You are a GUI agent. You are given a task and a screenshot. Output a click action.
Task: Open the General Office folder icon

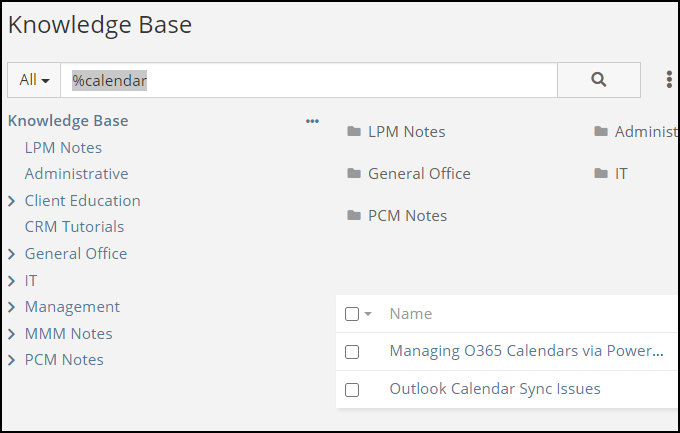point(353,174)
